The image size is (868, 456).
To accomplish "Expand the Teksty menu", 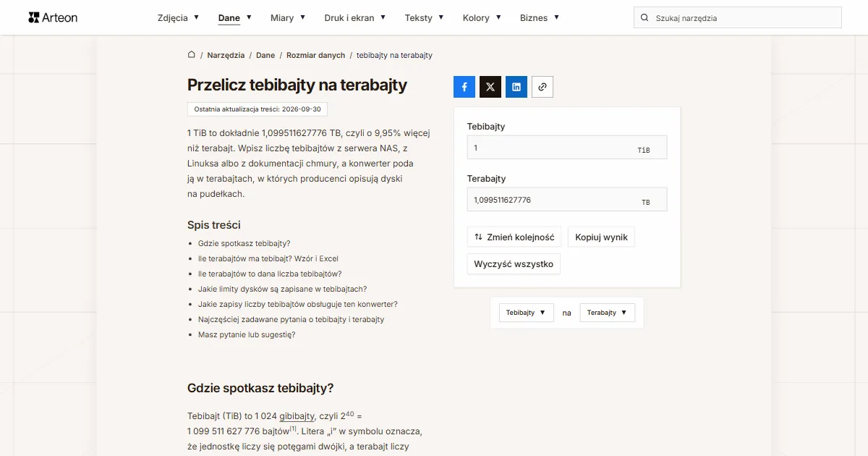I will (x=425, y=18).
